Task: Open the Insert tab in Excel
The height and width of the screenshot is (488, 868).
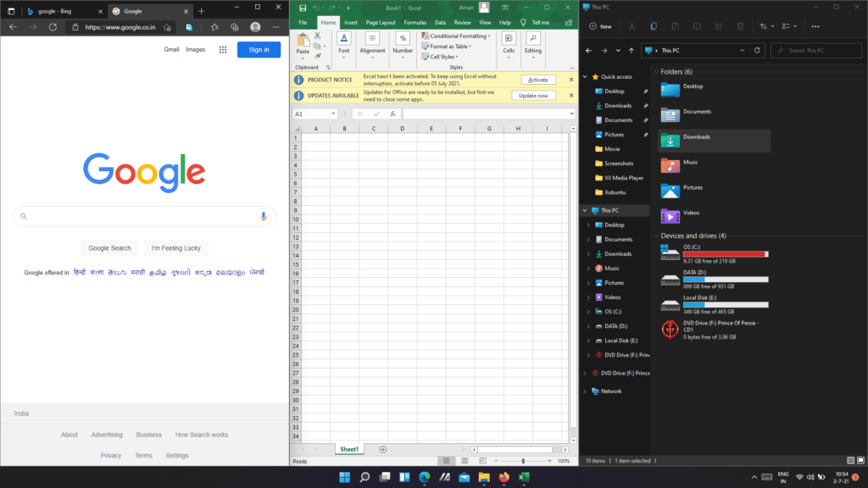Action: click(x=350, y=23)
